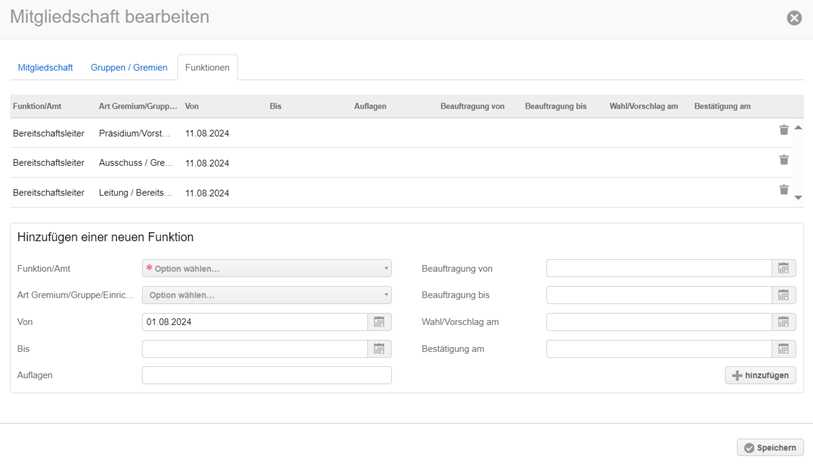Viewport: 813px width, 465px height.
Task: Click trash icon for the Ausschuss row
Action: 784,160
